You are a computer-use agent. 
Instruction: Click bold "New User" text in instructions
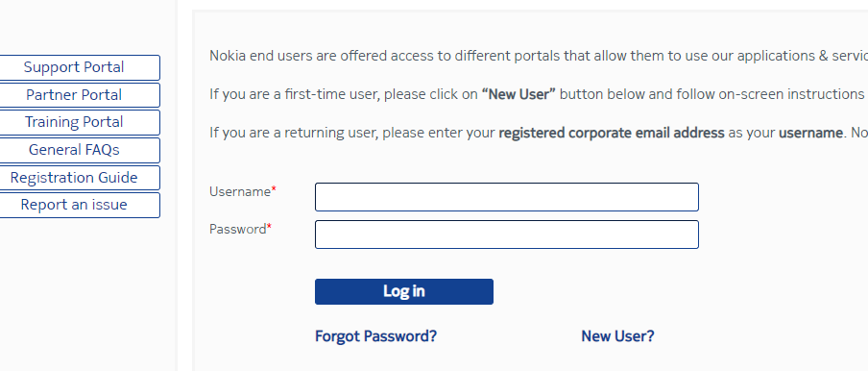518,94
